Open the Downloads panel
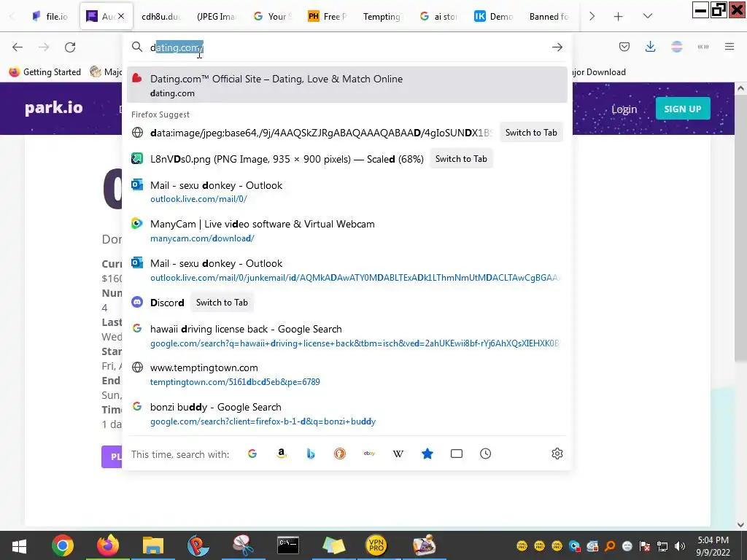Image resolution: width=747 pixels, height=560 pixels. click(x=650, y=47)
